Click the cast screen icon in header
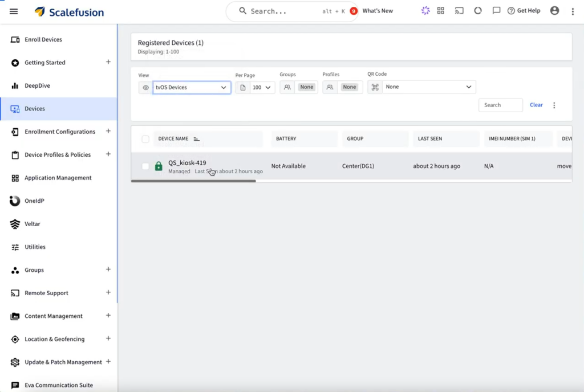This screenshot has width=584, height=392. point(459,11)
